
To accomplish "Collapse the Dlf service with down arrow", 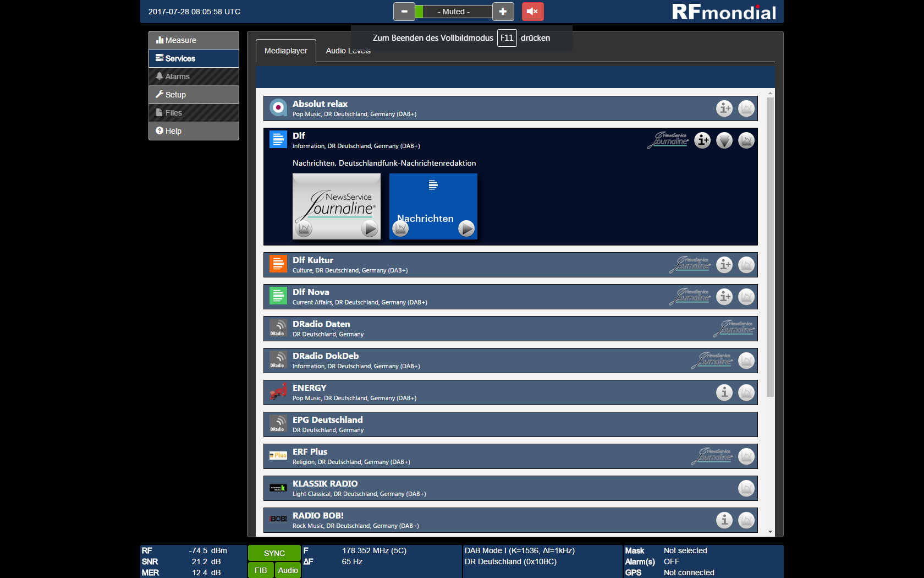I will click(724, 140).
